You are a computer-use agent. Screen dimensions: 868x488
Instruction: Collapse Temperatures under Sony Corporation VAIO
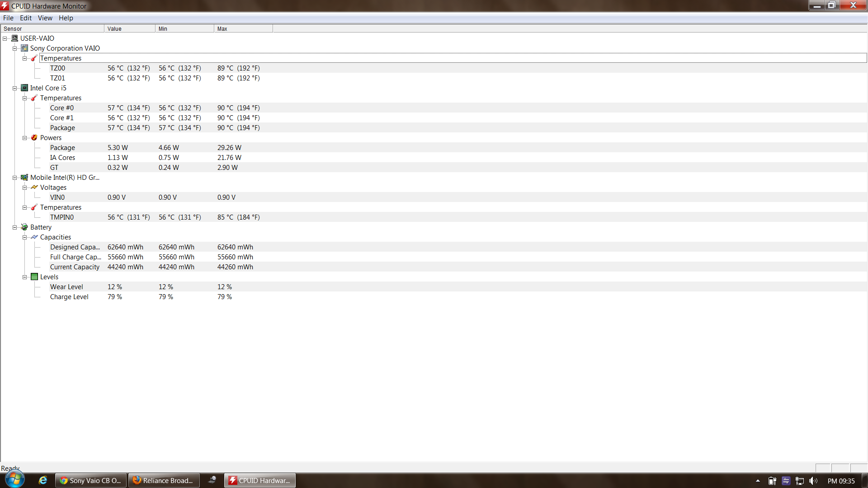[x=25, y=58]
